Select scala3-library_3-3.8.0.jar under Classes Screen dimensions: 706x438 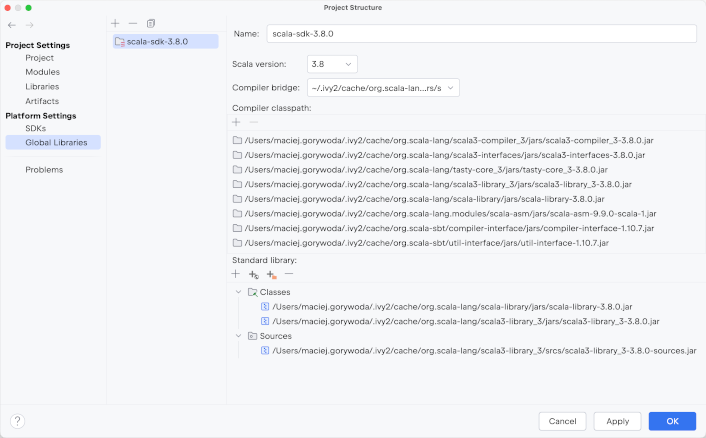[466, 321]
